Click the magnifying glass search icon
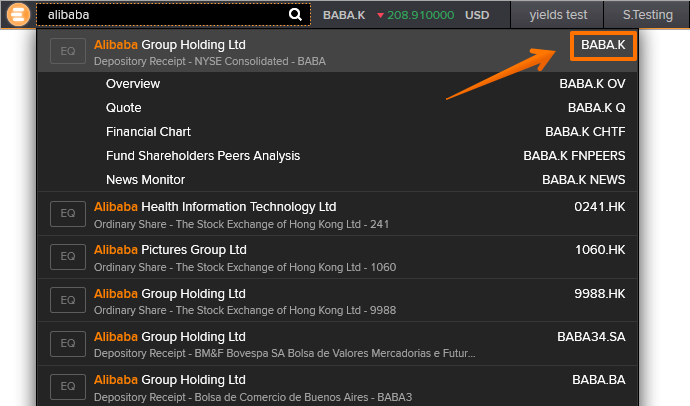This screenshot has height=406, width=690. 295,15
